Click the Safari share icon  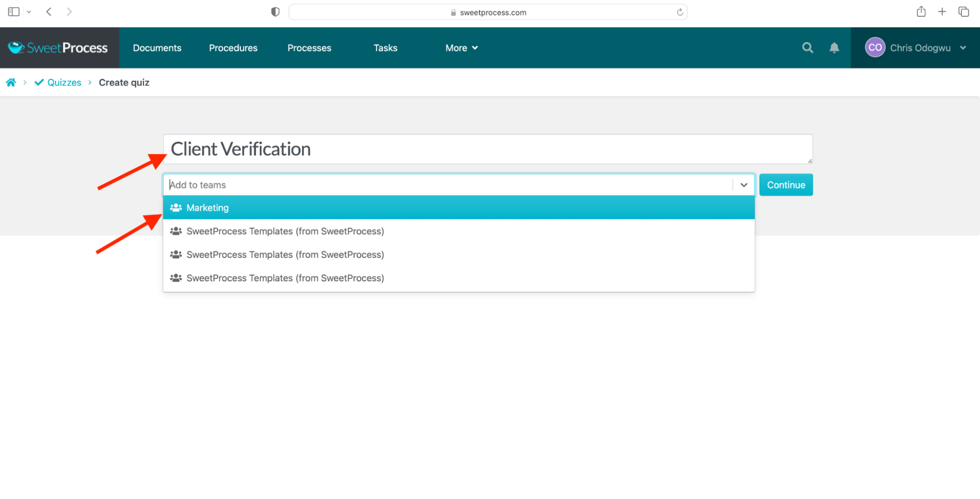921,11
